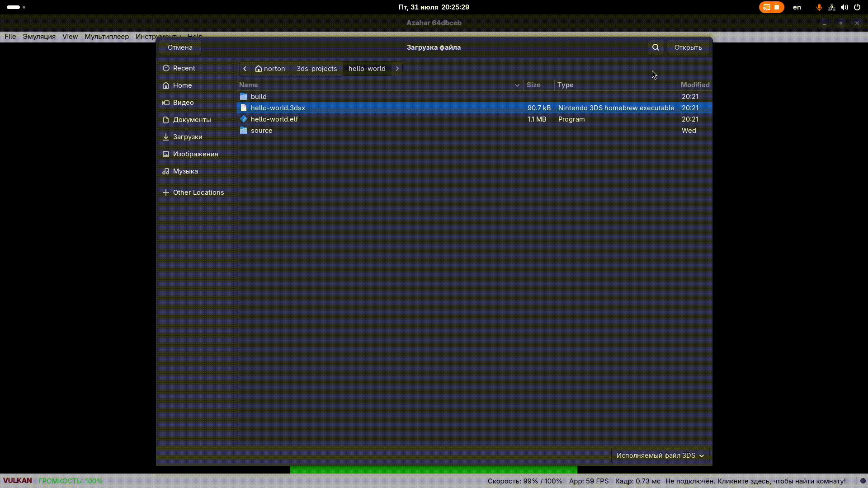Click the build folder icon

click(244, 96)
